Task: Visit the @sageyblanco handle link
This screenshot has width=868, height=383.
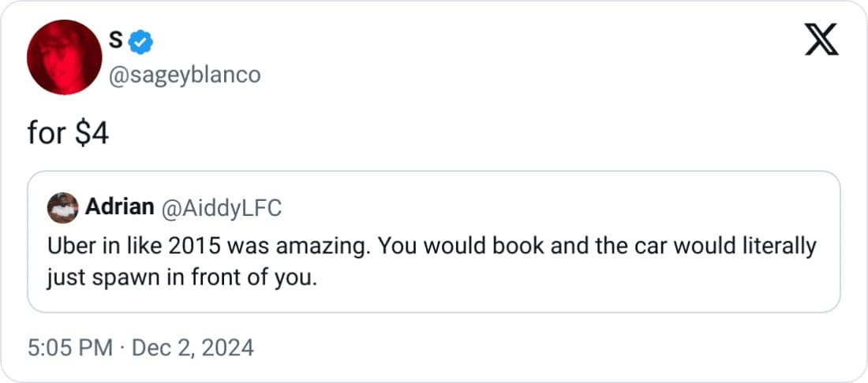Action: click(x=183, y=74)
